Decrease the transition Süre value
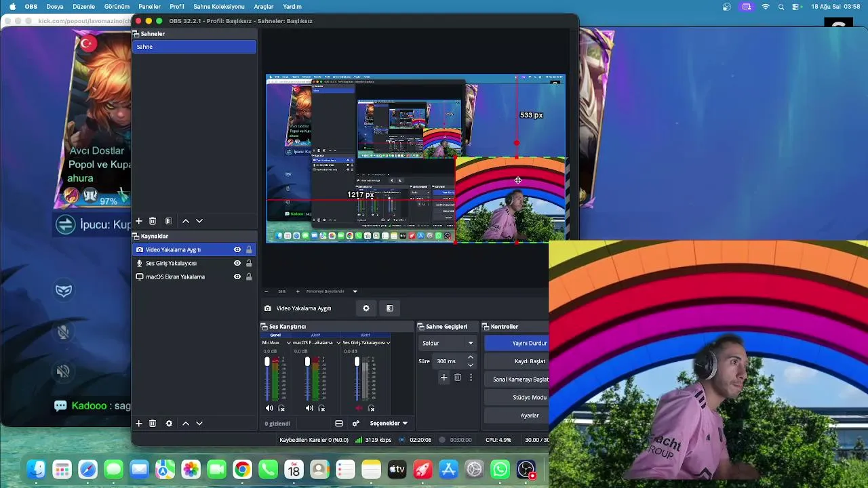868x488 pixels. click(x=471, y=365)
